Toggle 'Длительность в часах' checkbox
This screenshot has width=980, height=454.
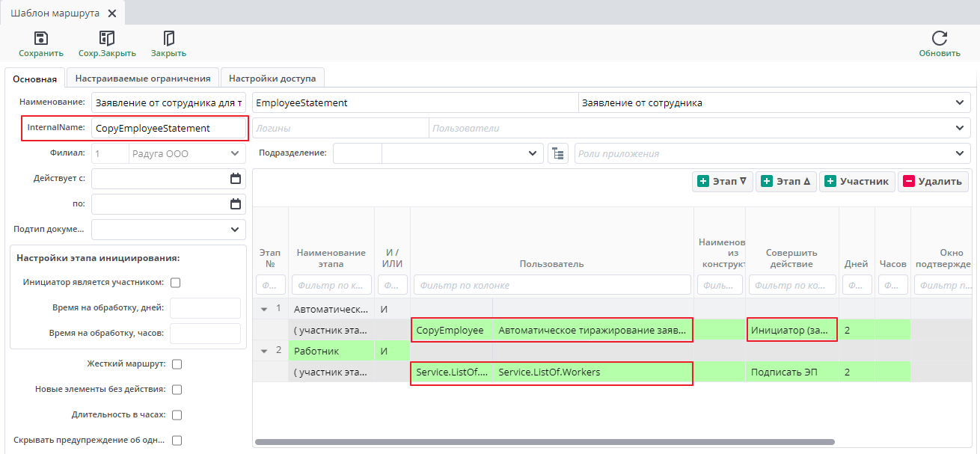[x=177, y=415]
